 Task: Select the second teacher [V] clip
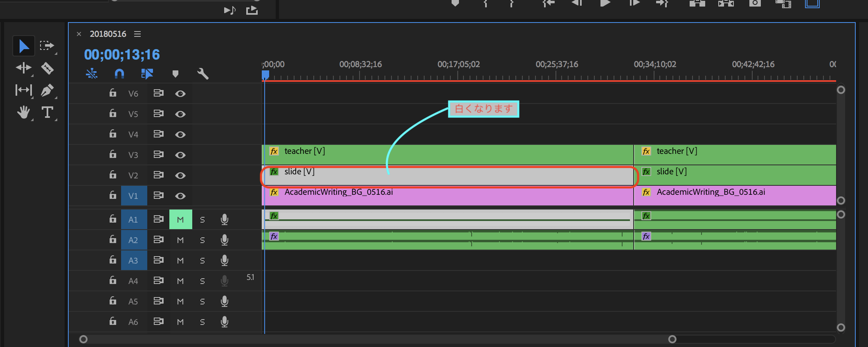pos(735,155)
